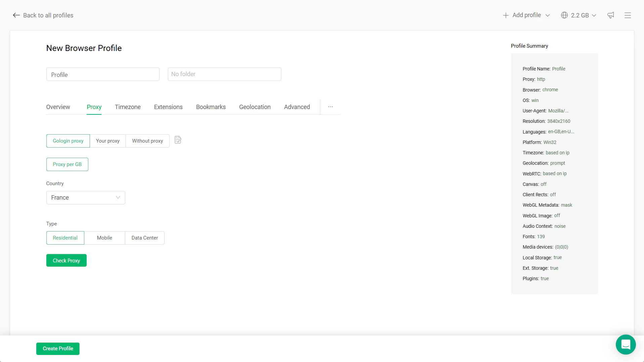Open the Add profile dropdown chevron
644x362 pixels.
548,15
